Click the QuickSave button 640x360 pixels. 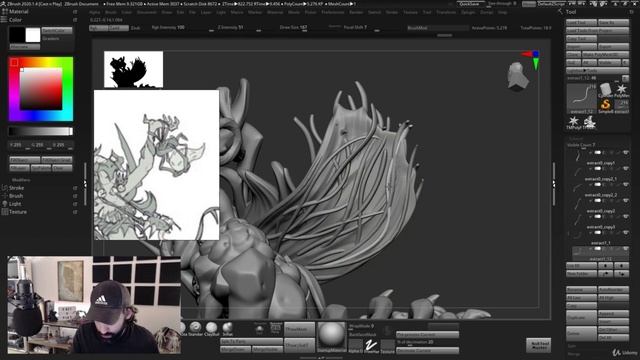[469, 4]
